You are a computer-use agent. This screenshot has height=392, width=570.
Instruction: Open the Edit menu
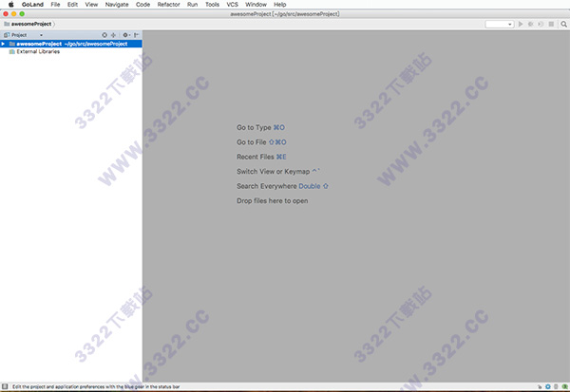point(72,5)
